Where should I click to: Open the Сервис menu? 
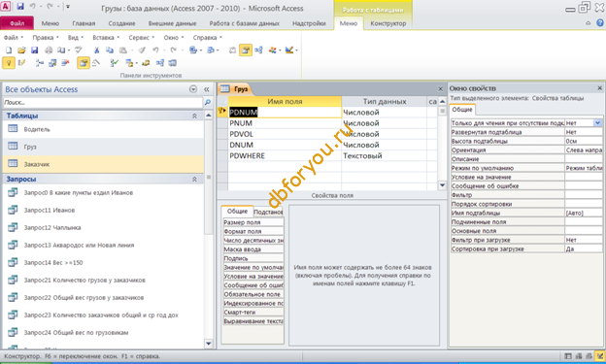(141, 38)
